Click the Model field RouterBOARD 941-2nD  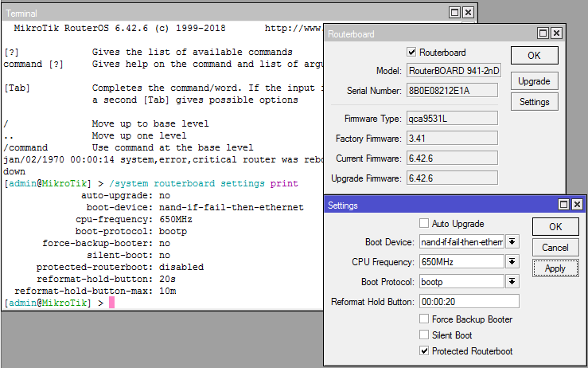454,71
